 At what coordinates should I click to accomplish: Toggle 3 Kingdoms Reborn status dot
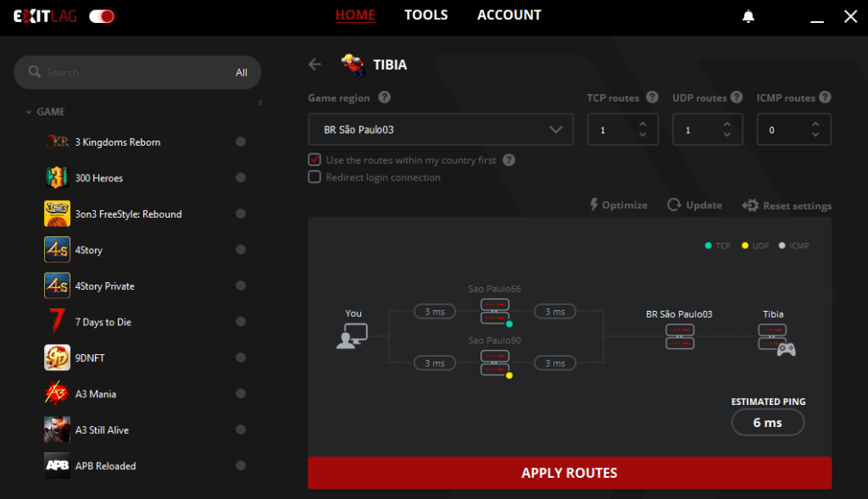click(240, 141)
